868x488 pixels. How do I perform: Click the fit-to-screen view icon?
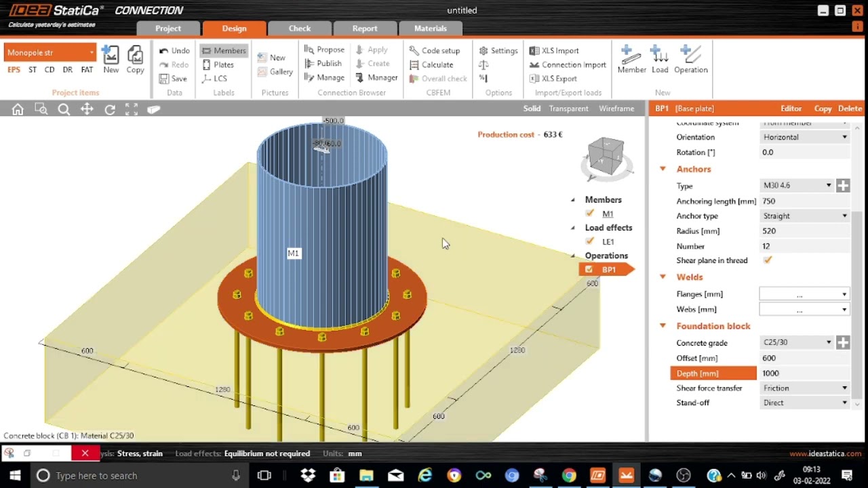(x=132, y=109)
